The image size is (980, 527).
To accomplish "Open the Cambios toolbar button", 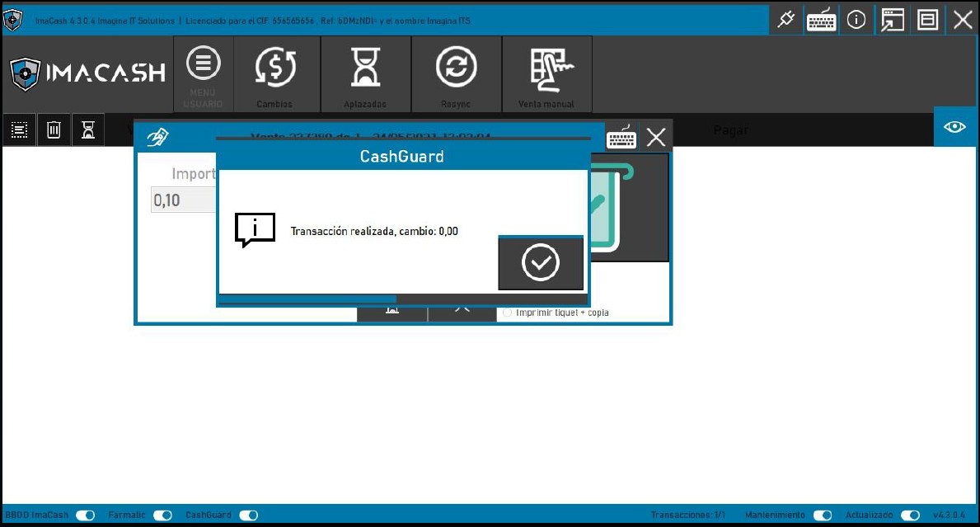I will click(x=275, y=74).
